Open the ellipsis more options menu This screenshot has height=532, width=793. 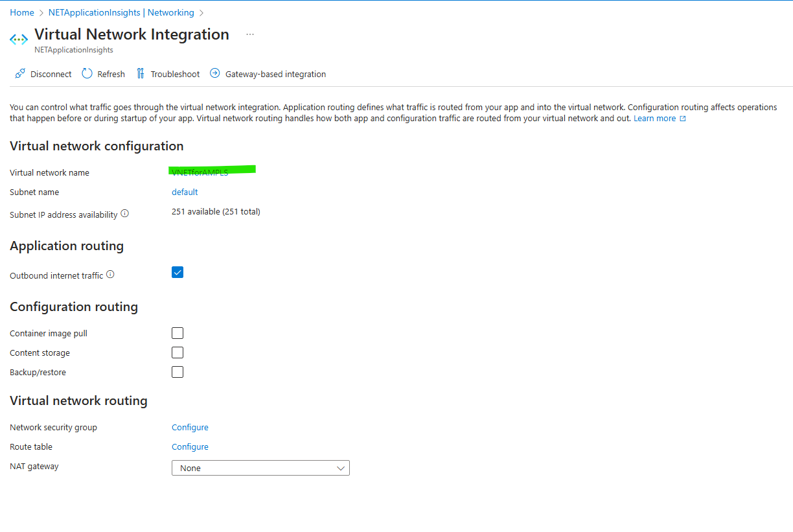(250, 35)
